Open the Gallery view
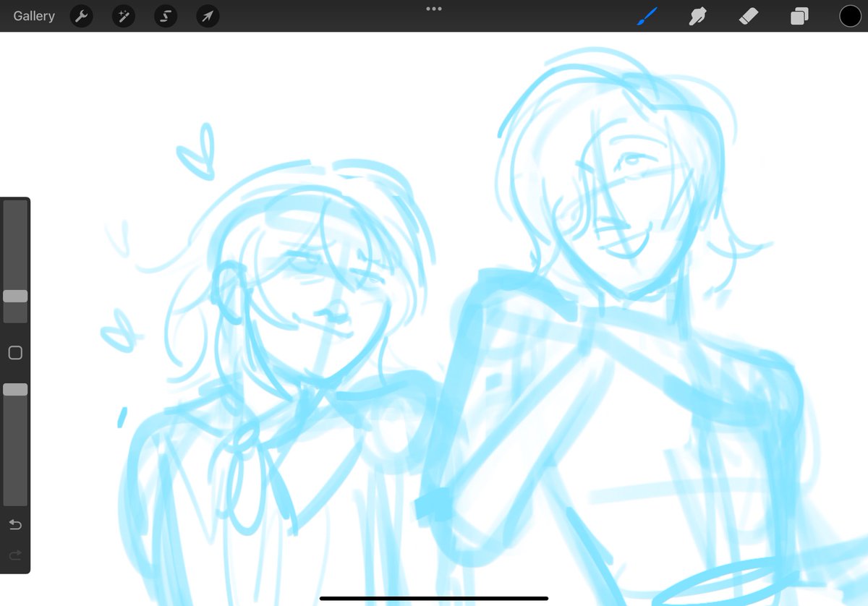Viewport: 868px width, 606px height. pyautogui.click(x=34, y=16)
